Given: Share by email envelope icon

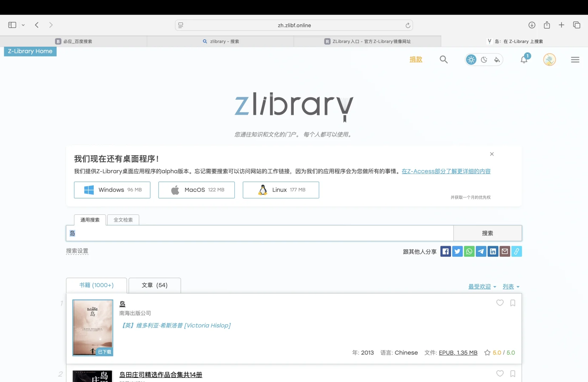Looking at the screenshot, I should tap(505, 251).
